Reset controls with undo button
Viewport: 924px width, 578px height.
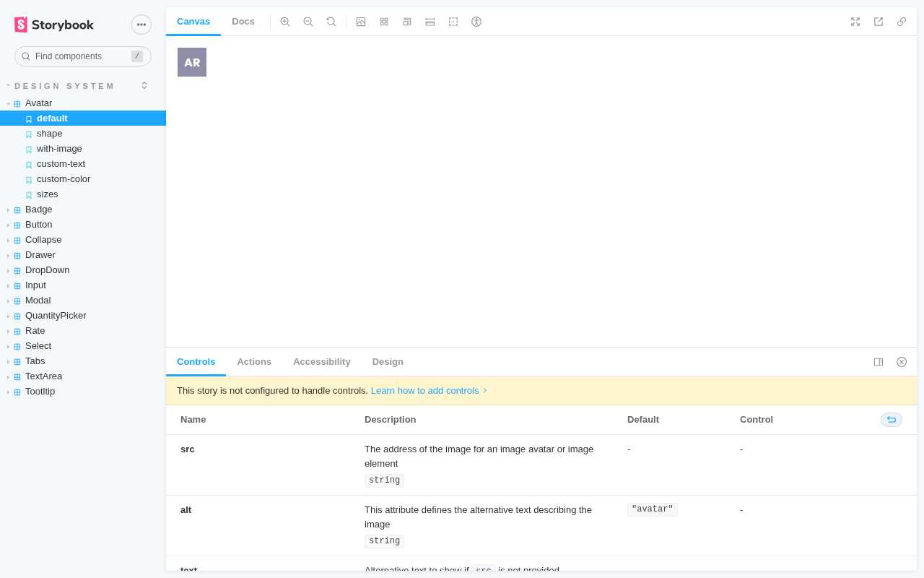[892, 420]
